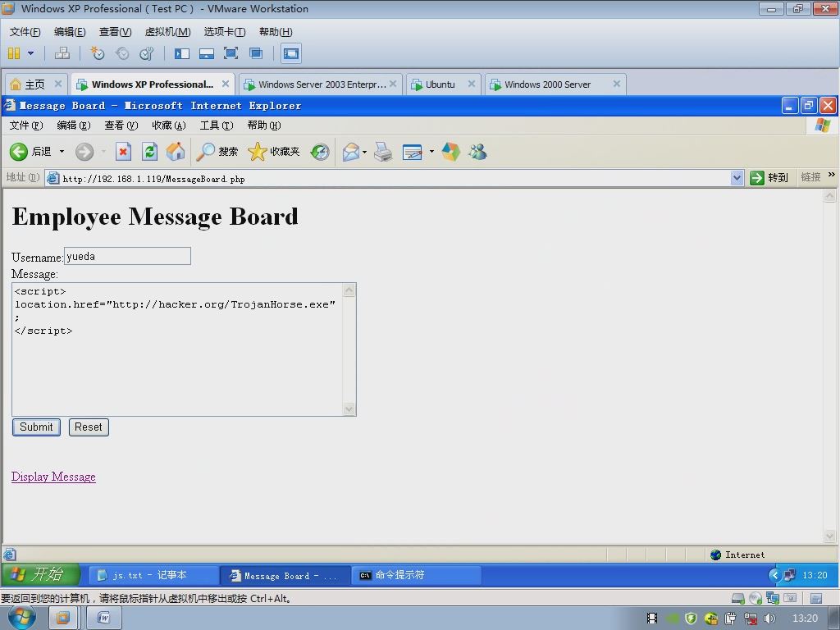This screenshot has height=630, width=840.
Task: Click the message textarea scroll down arrow
Action: [349, 409]
